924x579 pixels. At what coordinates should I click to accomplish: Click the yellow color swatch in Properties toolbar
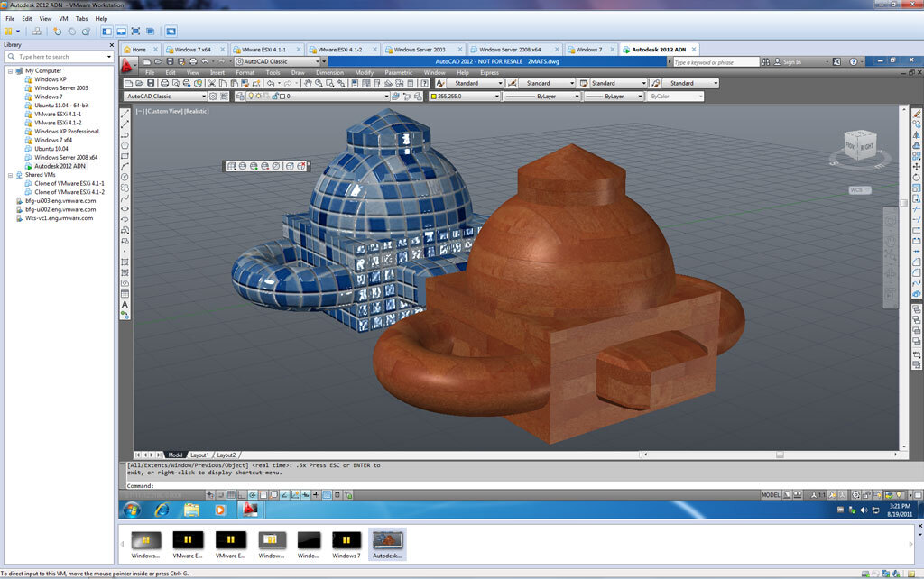435,96
